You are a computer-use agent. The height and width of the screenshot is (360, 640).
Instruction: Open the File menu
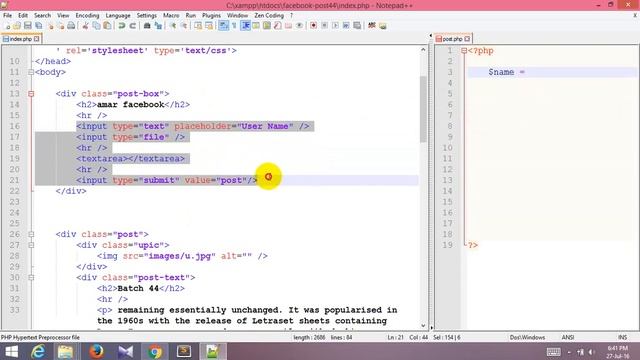click(7, 15)
